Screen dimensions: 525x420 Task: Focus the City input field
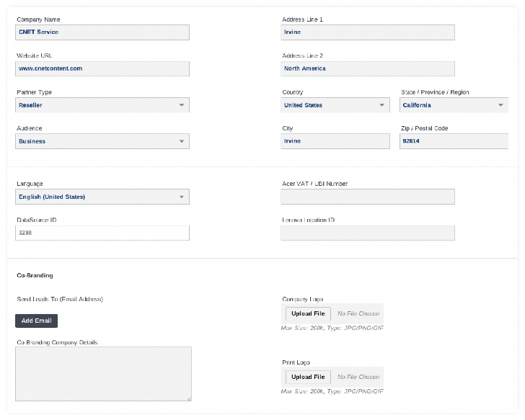point(335,141)
